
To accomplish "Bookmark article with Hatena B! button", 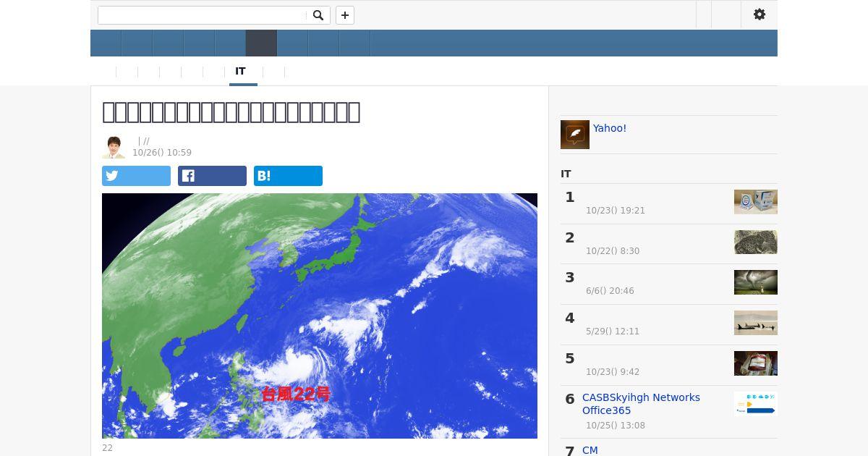I will [x=288, y=176].
